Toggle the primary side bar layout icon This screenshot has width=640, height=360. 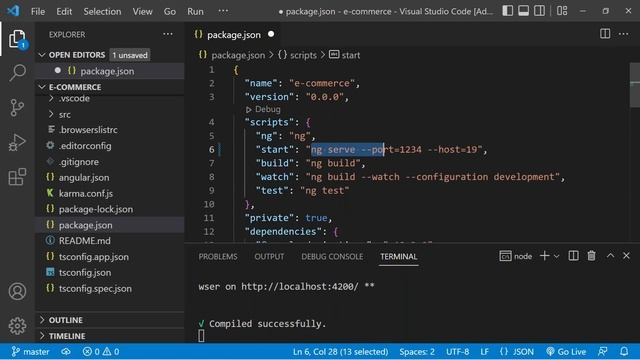point(507,11)
